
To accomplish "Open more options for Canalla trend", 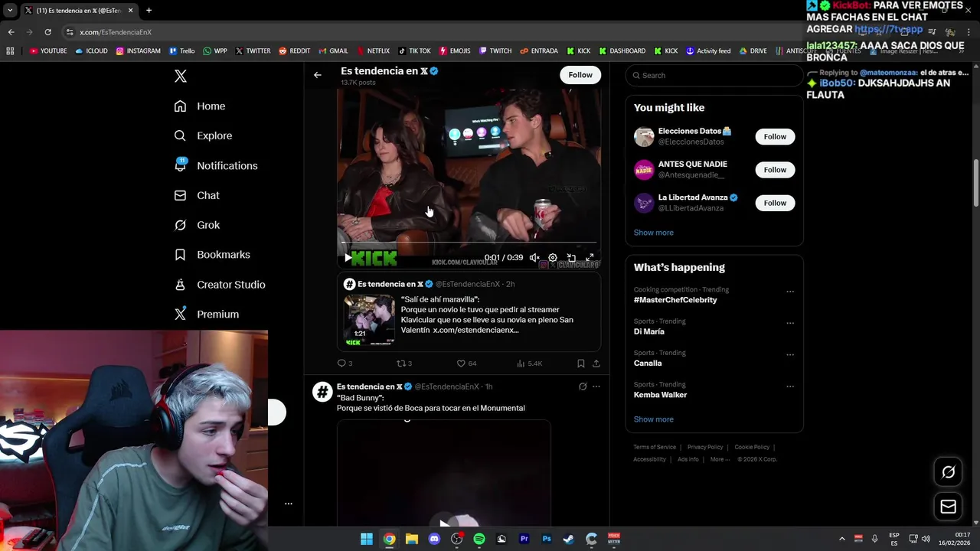I will [790, 354].
